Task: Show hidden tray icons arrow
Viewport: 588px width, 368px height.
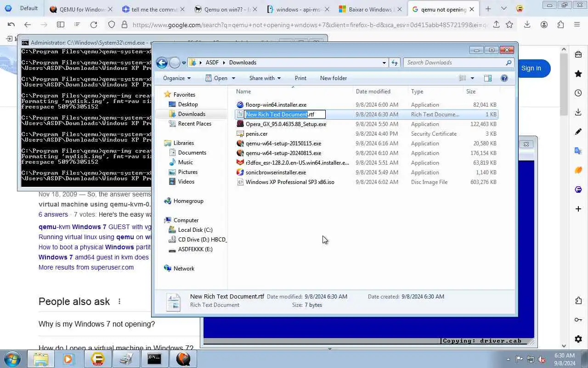Action: click(508, 359)
